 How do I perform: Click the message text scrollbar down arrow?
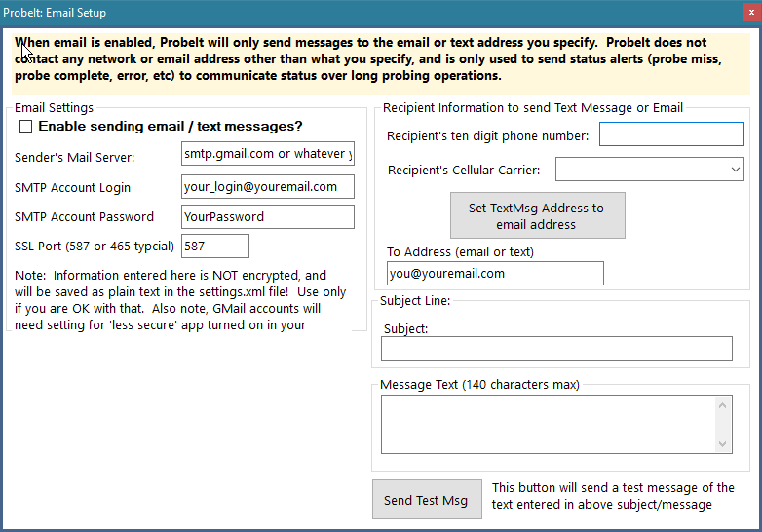click(x=723, y=443)
